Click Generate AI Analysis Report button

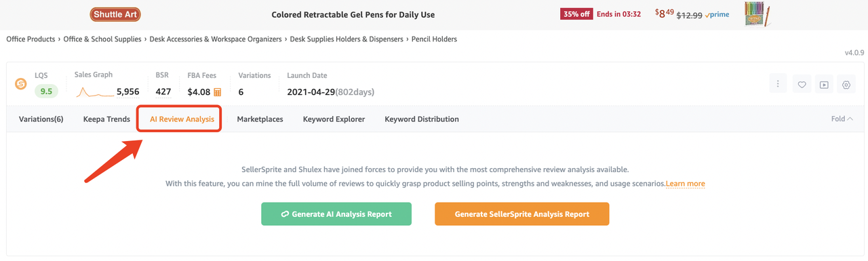click(336, 214)
